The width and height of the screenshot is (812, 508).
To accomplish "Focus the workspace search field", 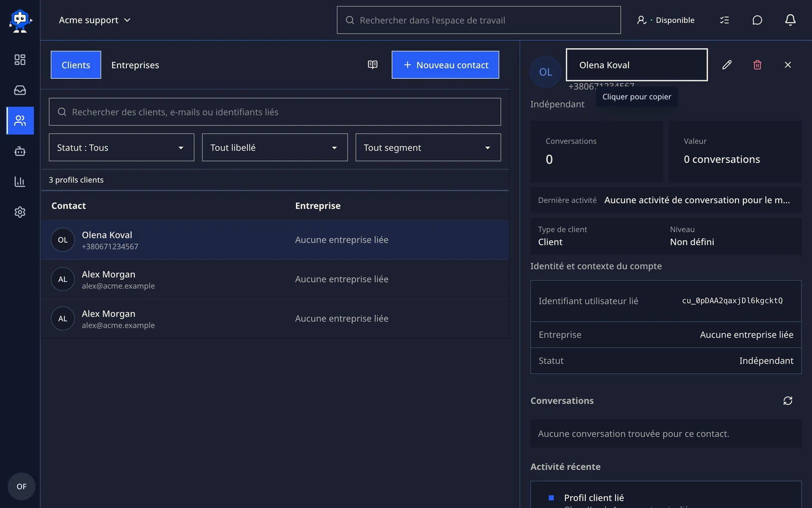I will click(x=479, y=20).
